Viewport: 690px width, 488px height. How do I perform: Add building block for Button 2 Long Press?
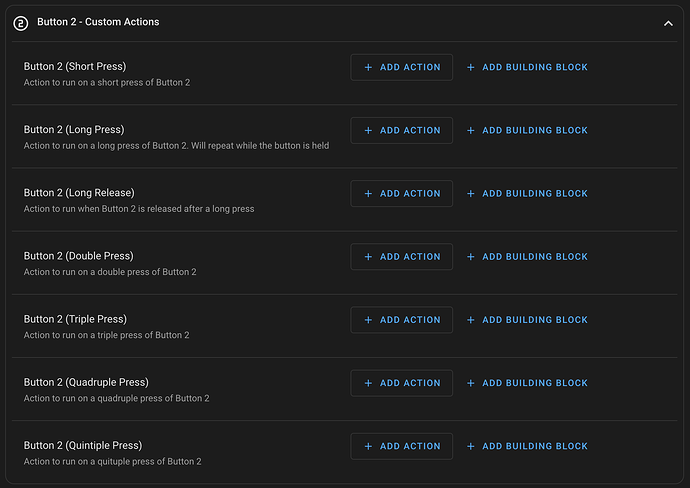(527, 130)
